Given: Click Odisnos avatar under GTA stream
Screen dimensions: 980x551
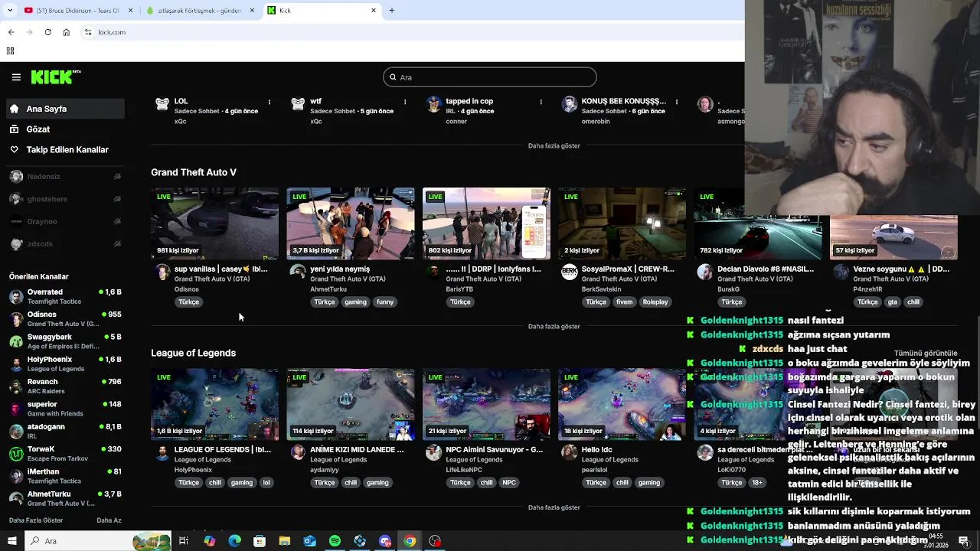Looking at the screenshot, I should pyautogui.click(x=162, y=272).
